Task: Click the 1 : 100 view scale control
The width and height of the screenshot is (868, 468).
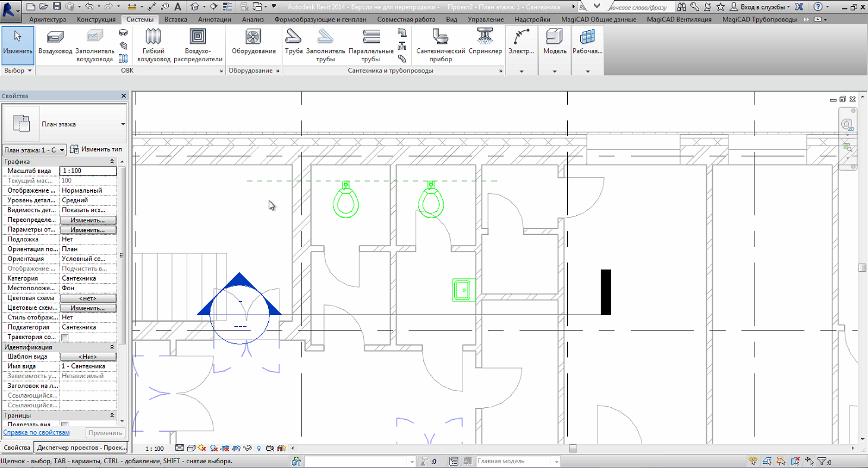Action: point(155,448)
